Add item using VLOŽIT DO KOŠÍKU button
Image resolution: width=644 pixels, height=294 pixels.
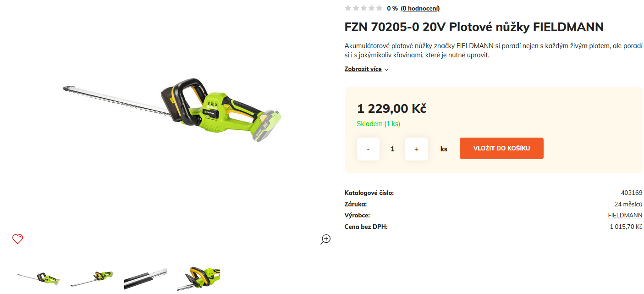point(501,148)
